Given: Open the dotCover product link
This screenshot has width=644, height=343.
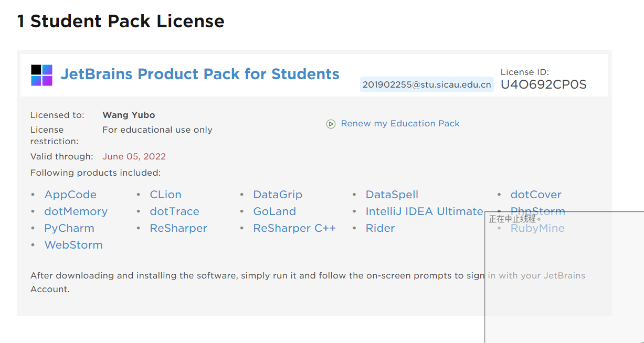Looking at the screenshot, I should coord(536,195).
